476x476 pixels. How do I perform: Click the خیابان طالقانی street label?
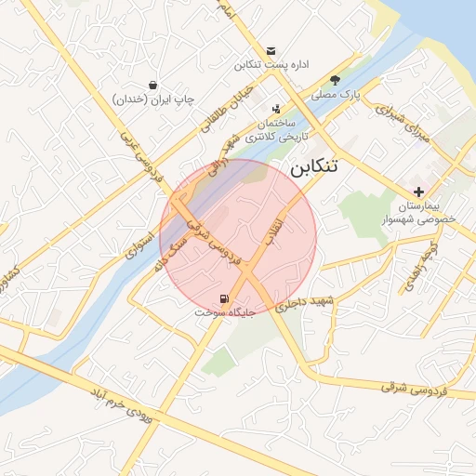click(x=228, y=108)
